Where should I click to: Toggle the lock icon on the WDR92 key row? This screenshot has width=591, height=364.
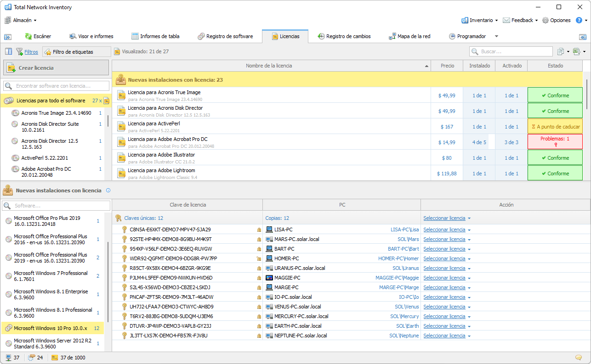click(259, 258)
